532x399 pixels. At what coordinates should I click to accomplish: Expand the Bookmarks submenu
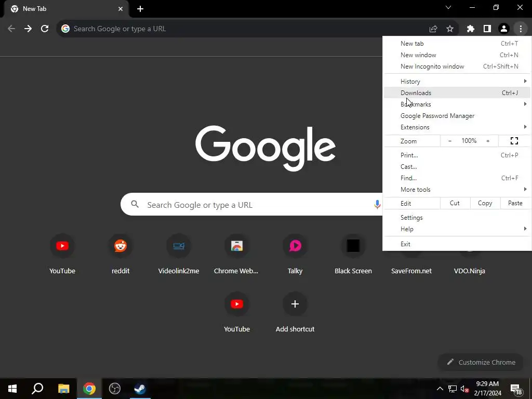pyautogui.click(x=457, y=104)
